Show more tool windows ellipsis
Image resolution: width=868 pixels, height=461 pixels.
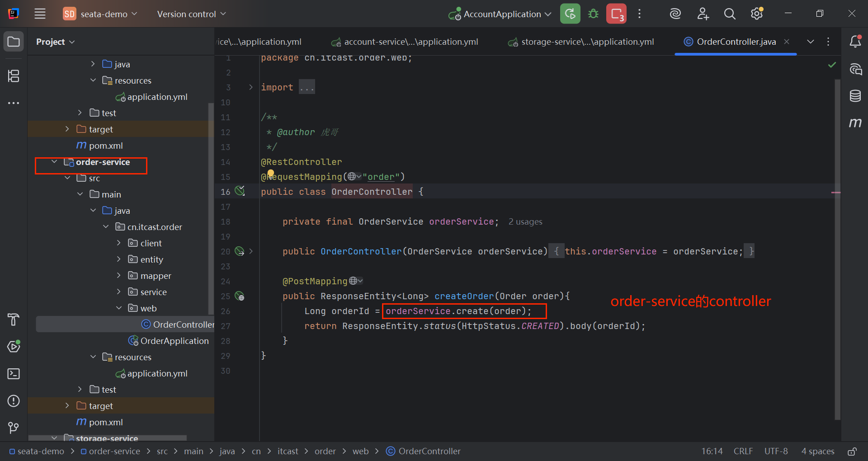point(14,103)
